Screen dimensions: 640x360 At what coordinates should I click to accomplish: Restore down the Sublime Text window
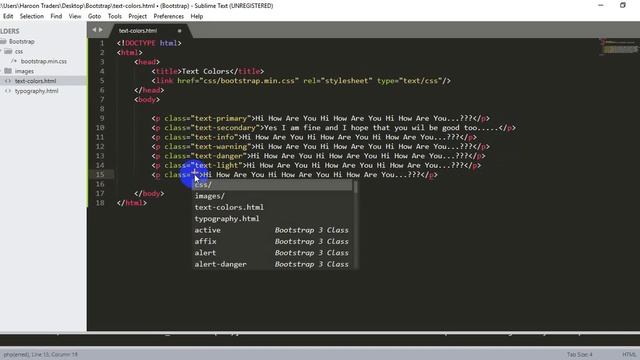(622, 5)
